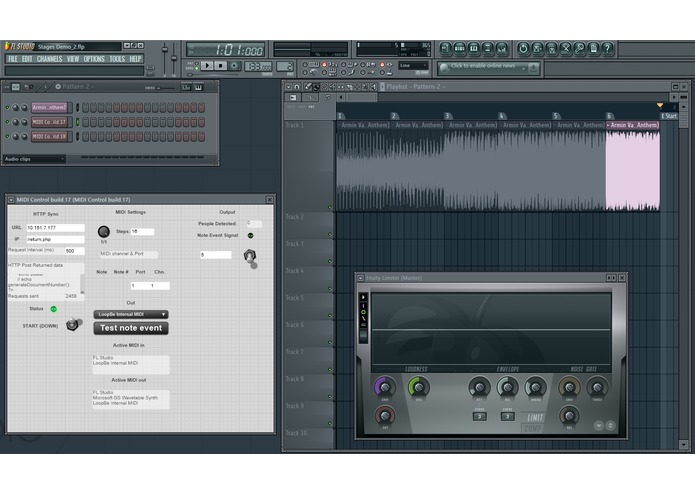Click the Stop button in the transport panel
The height and width of the screenshot is (494, 695).
[x=220, y=66]
